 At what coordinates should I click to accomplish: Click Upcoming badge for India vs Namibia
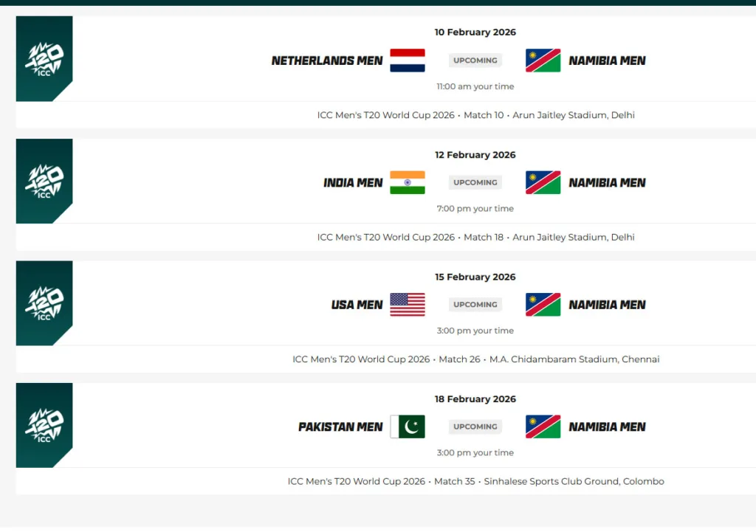coord(475,182)
